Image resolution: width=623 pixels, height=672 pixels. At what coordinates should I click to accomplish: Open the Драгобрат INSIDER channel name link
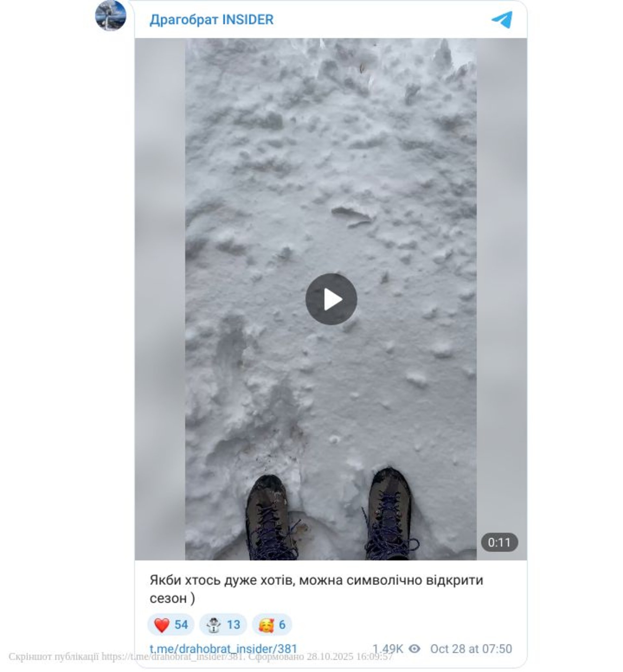(211, 19)
